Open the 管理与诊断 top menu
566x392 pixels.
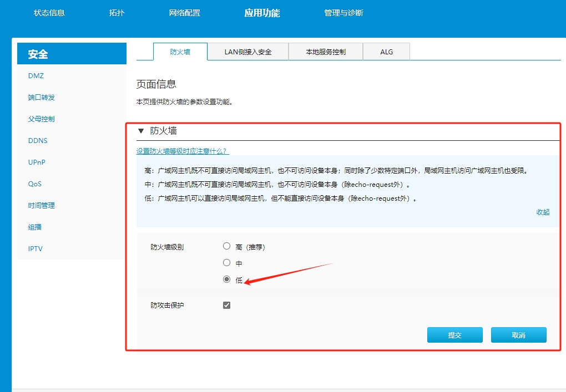(343, 13)
